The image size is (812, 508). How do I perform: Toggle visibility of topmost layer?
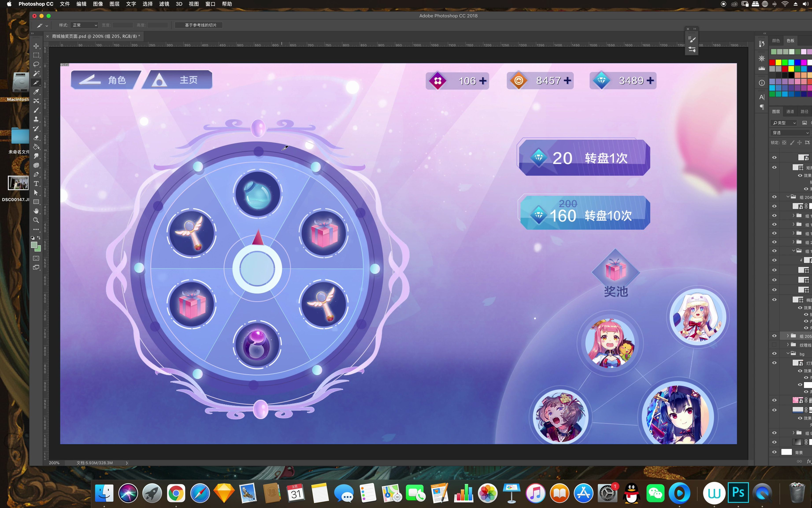coord(774,158)
